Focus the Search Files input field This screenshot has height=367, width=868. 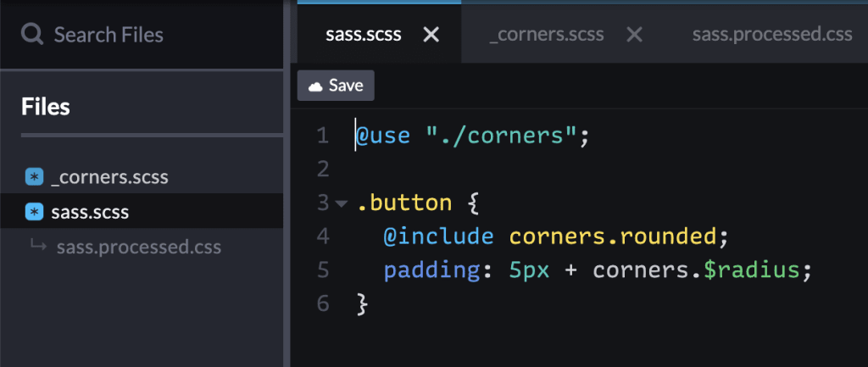[x=142, y=34]
